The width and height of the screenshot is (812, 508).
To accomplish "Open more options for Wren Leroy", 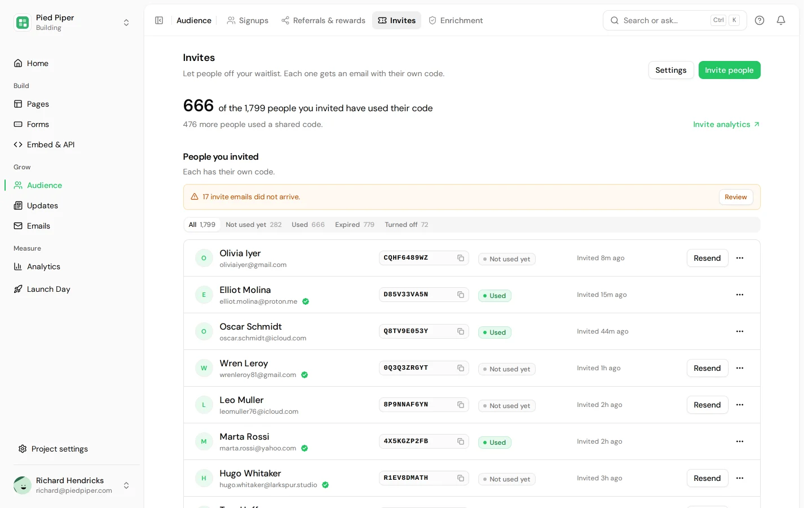I will click(x=740, y=368).
